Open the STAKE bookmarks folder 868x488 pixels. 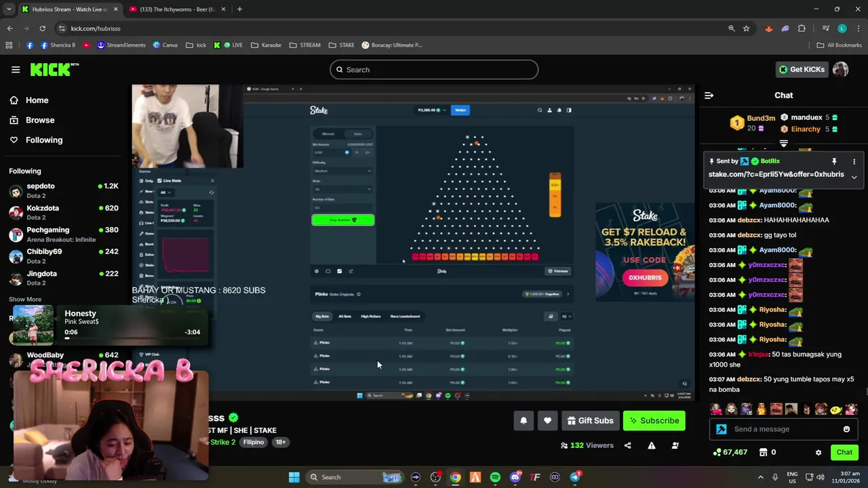click(x=341, y=45)
